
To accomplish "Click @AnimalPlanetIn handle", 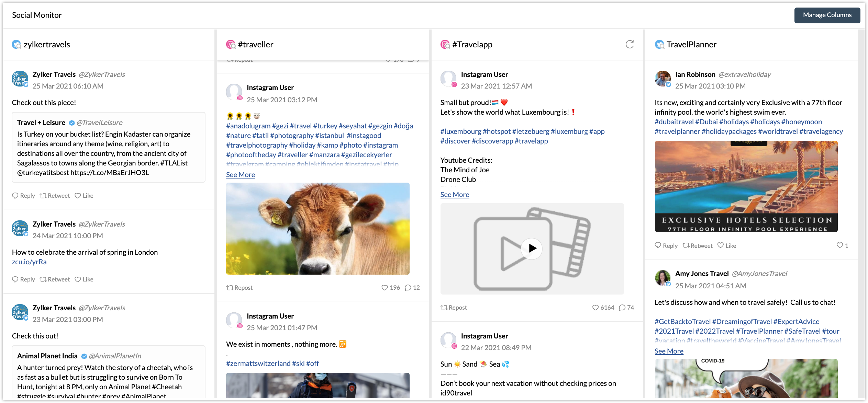I will [115, 356].
